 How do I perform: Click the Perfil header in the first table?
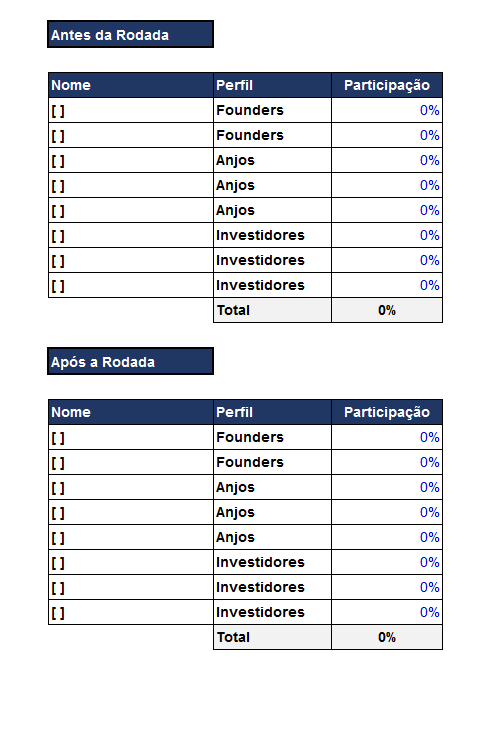tap(272, 85)
